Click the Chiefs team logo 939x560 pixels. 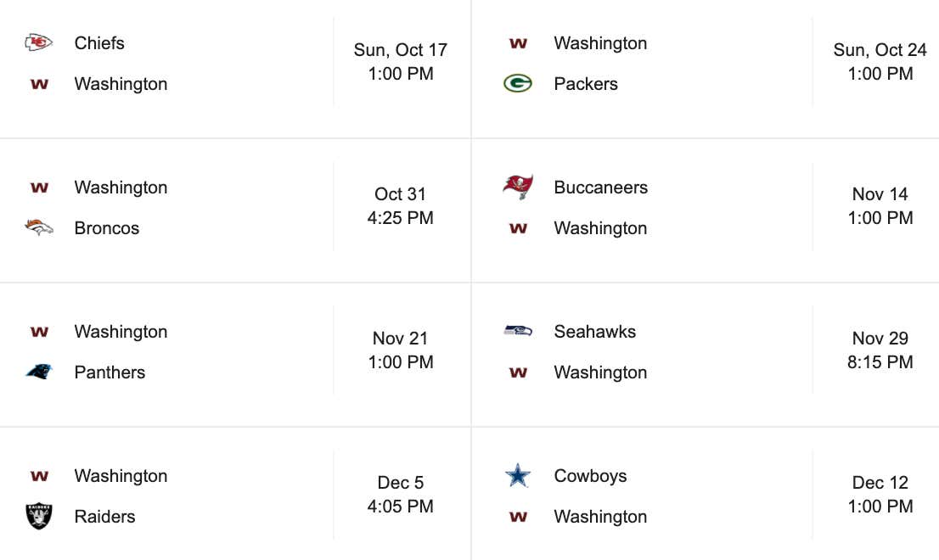point(39,42)
